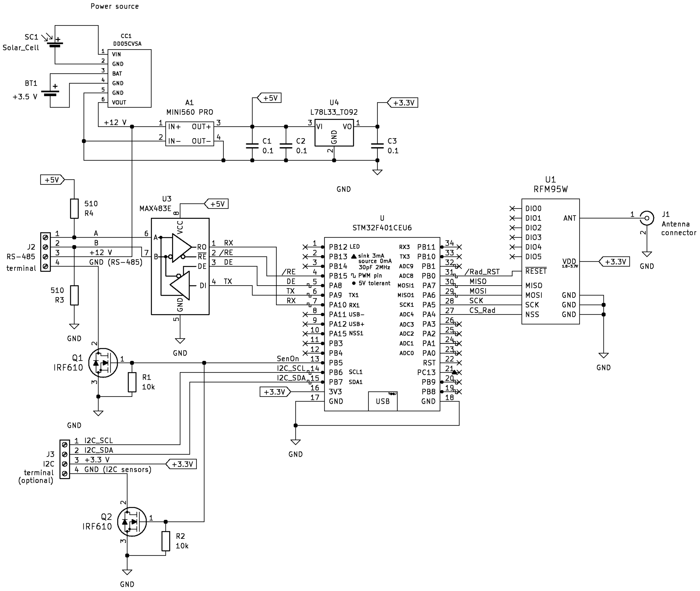Click the no-connect mark on DIO0
Image resolution: width=700 pixels, height=591 pixels.
click(512, 208)
